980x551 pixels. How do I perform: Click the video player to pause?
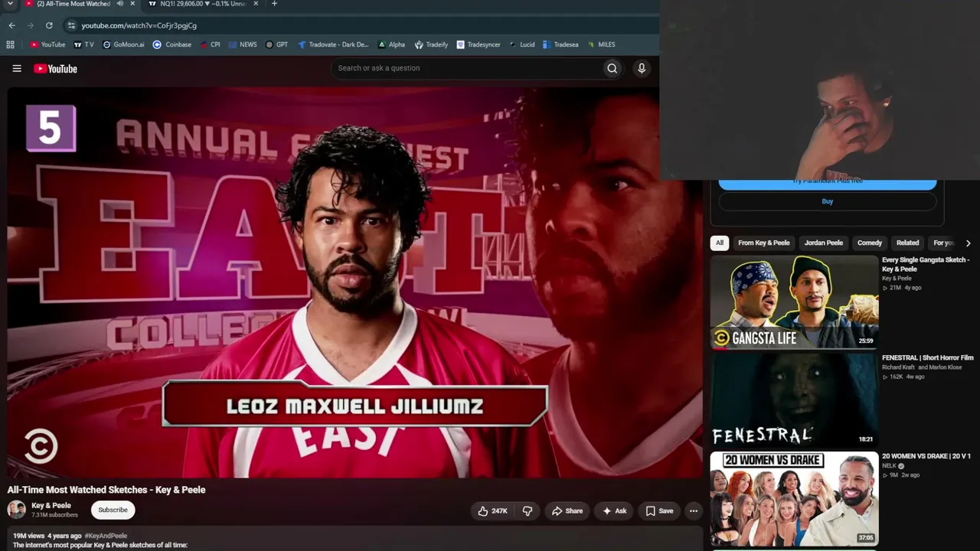355,282
